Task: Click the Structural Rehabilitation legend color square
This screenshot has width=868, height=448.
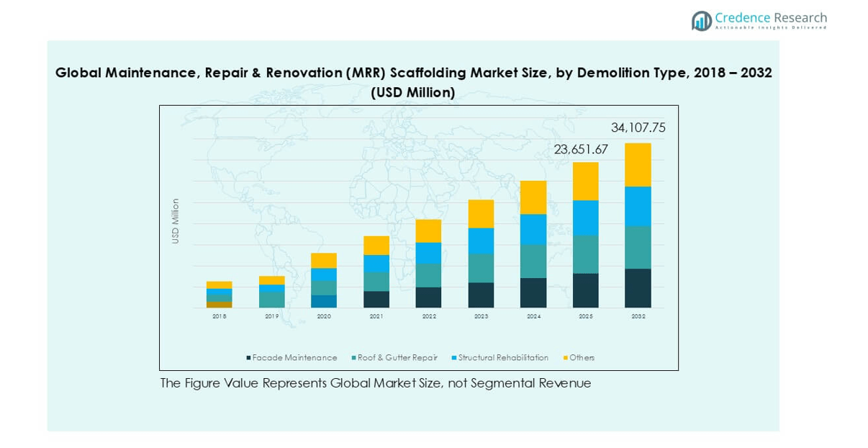Action: (453, 358)
